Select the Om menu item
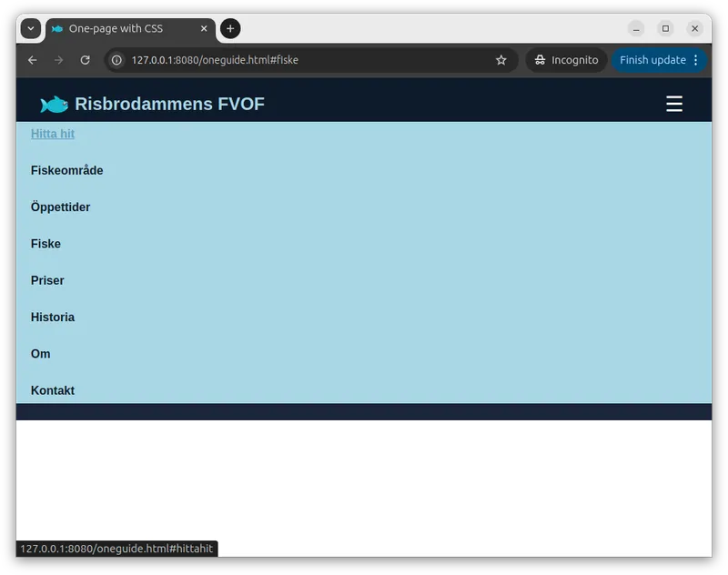 tap(41, 354)
